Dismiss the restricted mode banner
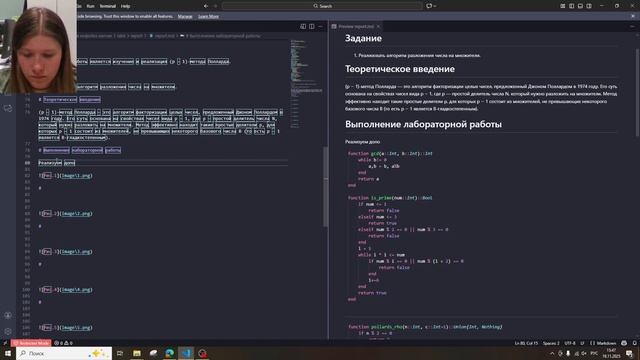The image size is (640, 360). (x=633, y=16)
